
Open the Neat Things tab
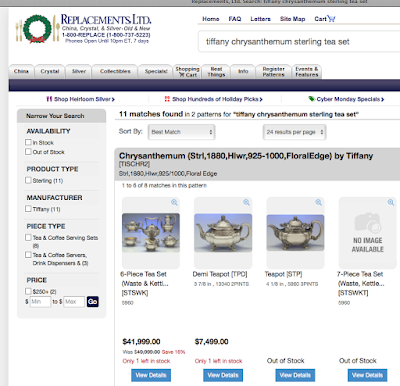coord(216,72)
